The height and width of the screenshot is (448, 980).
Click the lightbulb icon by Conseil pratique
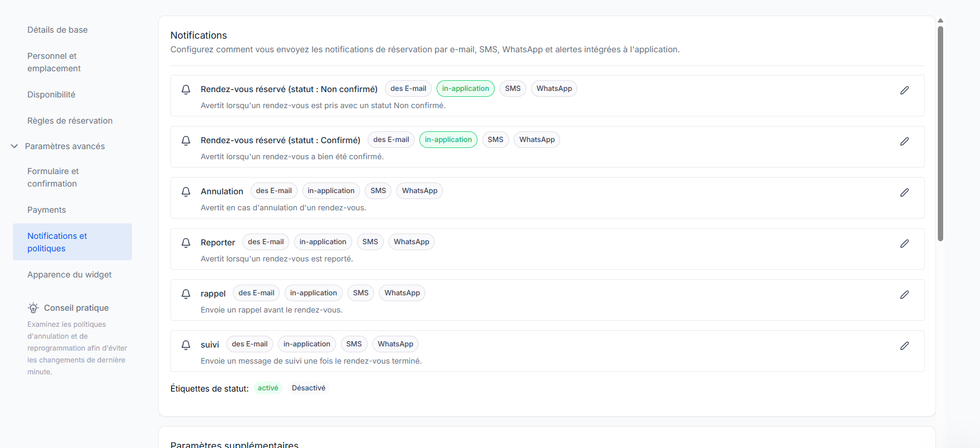click(33, 308)
